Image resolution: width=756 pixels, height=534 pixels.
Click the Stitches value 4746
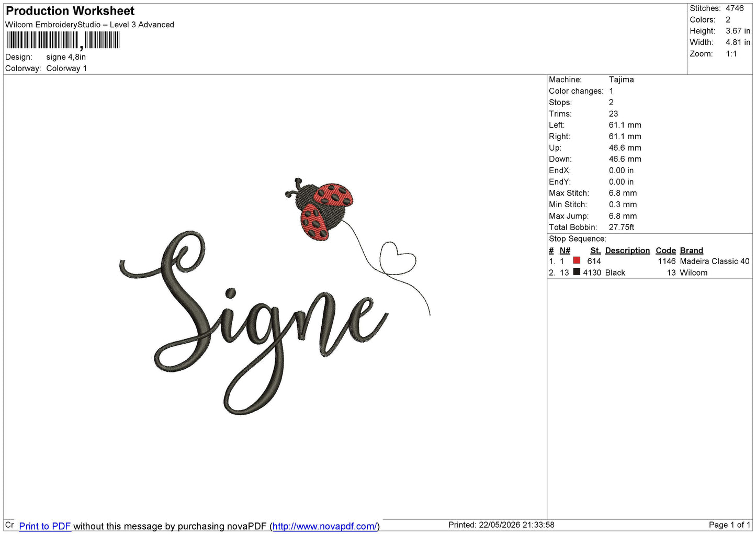coord(735,8)
